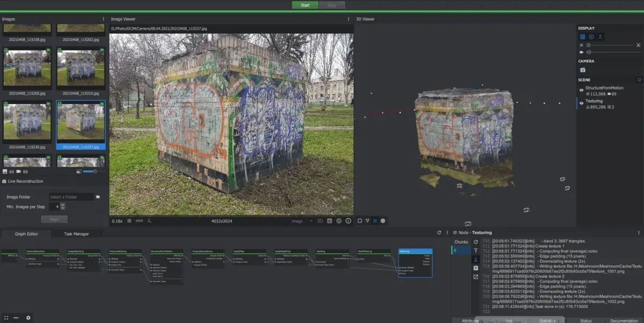
Task: Refresh the graph editor status icon
Action: coord(439,233)
